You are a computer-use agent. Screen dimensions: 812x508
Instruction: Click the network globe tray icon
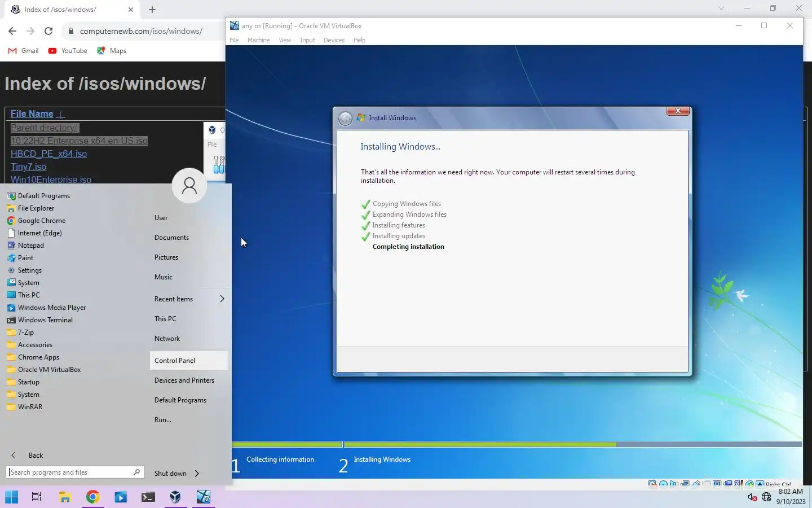pos(766,497)
